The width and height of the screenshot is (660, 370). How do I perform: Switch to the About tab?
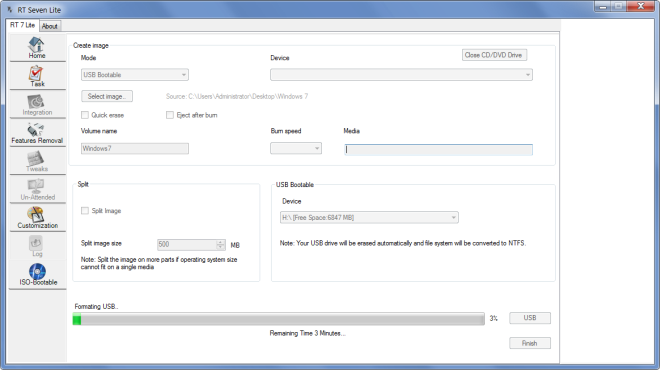tap(50, 26)
